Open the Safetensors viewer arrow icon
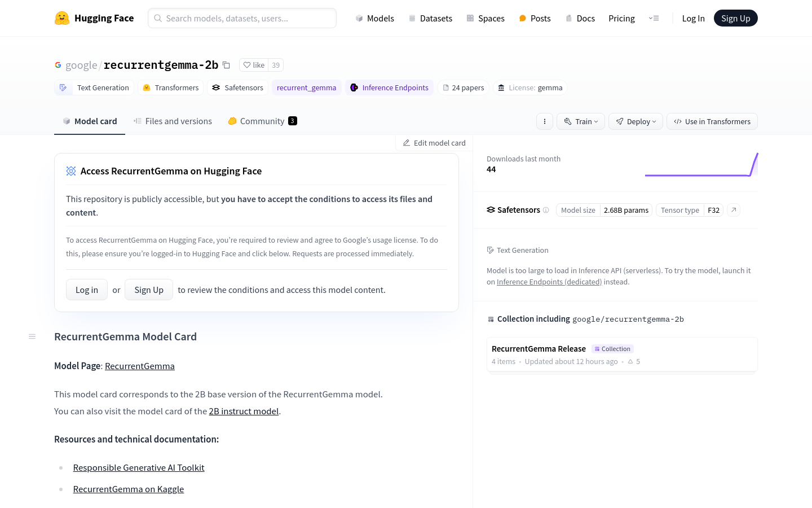This screenshot has height=508, width=812. (734, 210)
